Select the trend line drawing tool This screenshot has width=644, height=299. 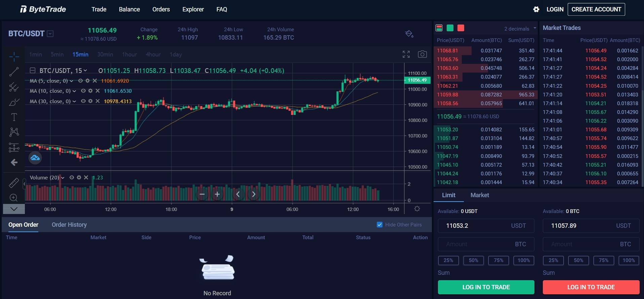(14, 72)
